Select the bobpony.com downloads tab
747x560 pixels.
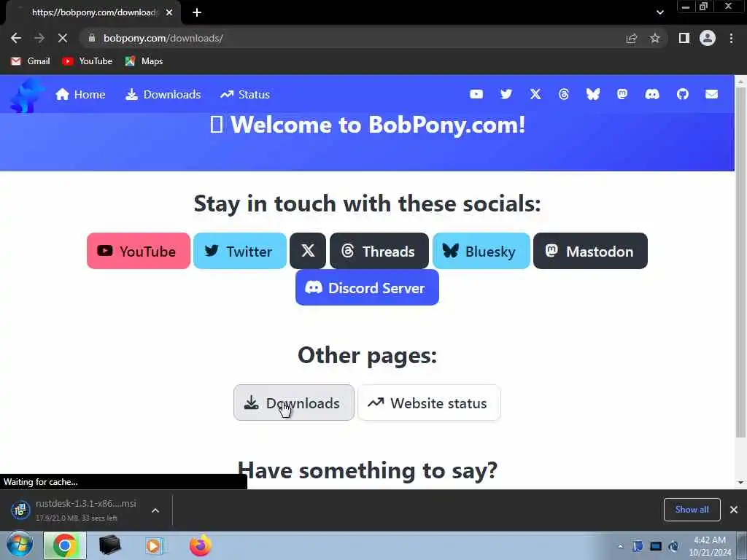(93, 13)
